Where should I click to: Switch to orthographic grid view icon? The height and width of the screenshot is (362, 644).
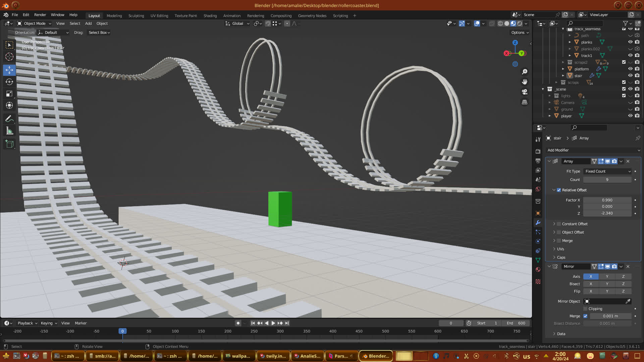coord(525,102)
